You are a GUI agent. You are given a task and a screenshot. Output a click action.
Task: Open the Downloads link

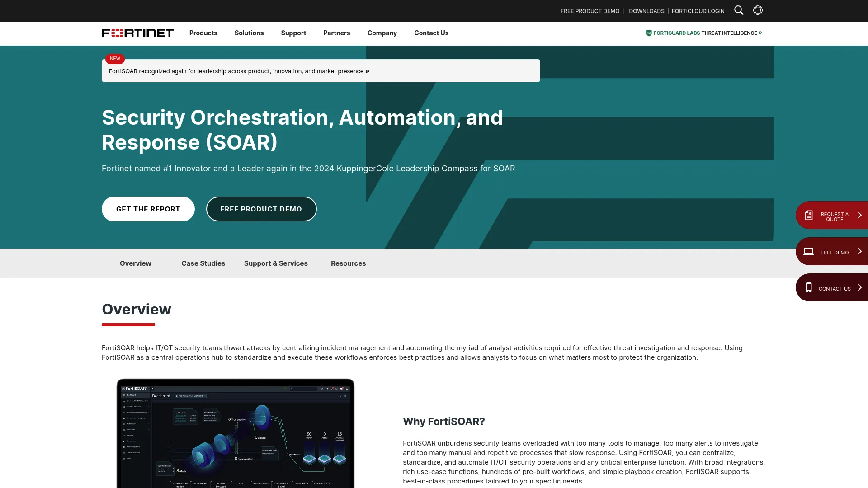[646, 11]
